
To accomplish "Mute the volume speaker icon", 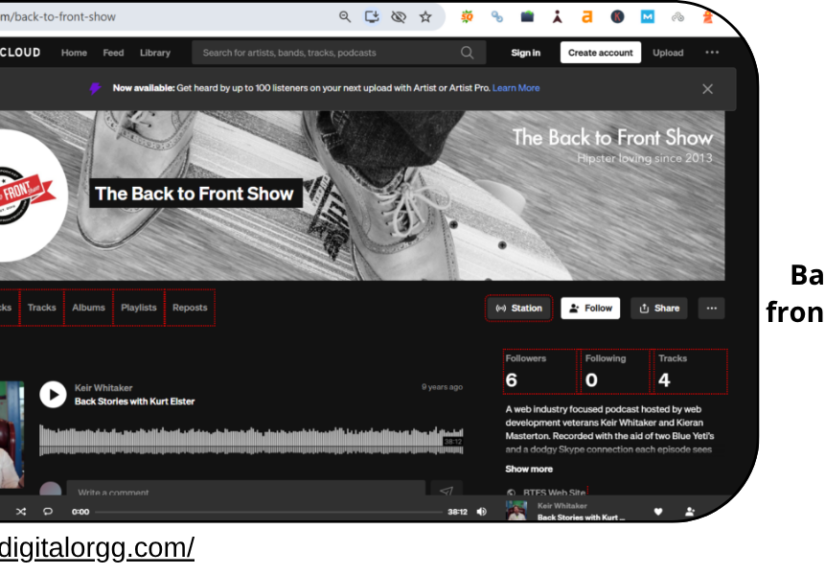I will (x=481, y=511).
